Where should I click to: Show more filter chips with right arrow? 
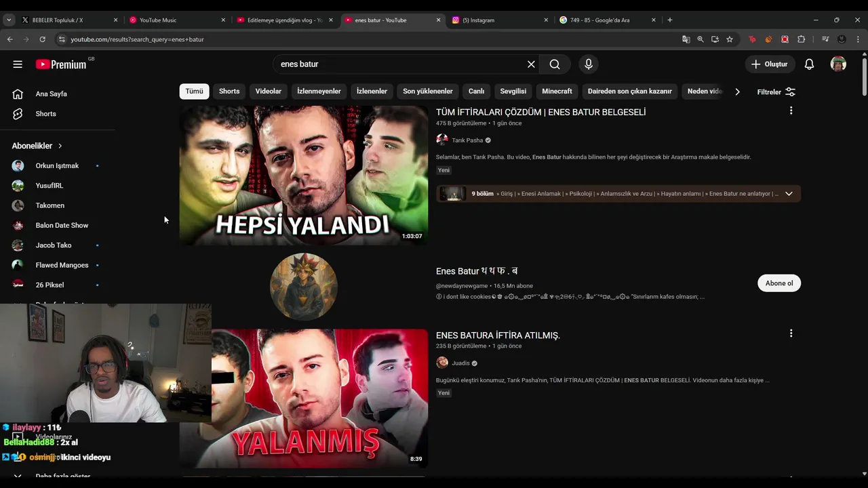click(x=738, y=91)
